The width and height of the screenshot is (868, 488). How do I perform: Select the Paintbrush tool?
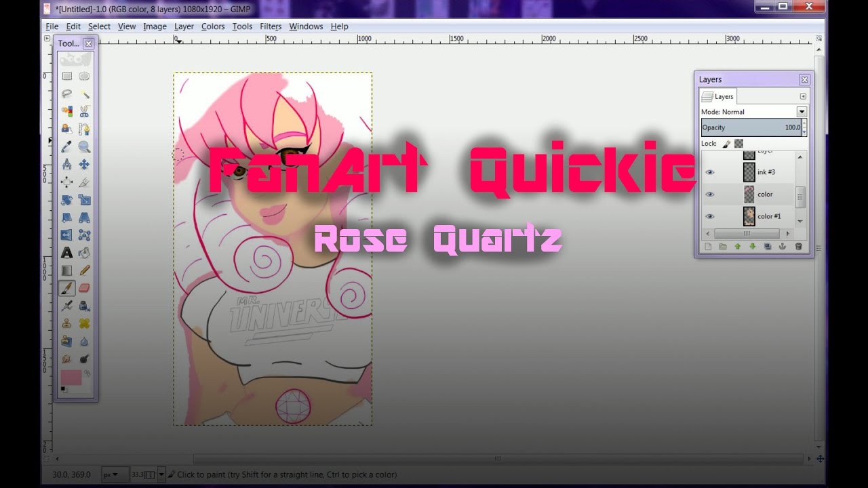pyautogui.click(x=67, y=288)
